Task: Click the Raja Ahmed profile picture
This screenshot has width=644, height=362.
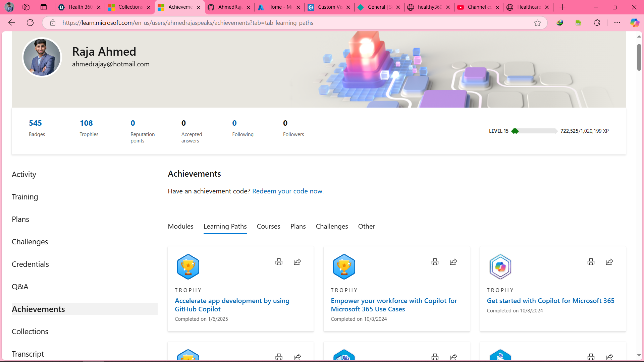Action: [x=42, y=57]
